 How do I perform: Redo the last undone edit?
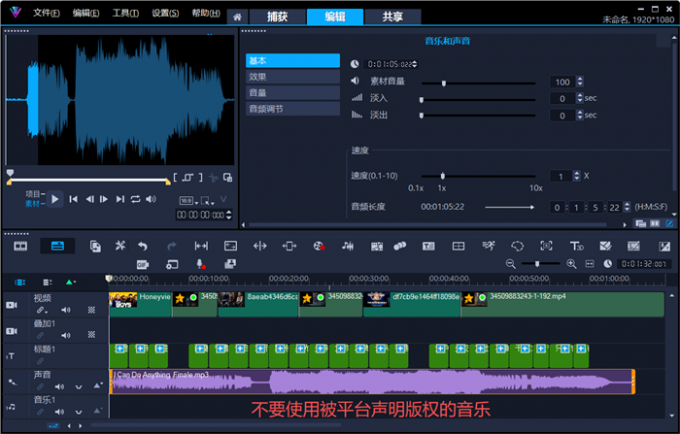coord(172,246)
